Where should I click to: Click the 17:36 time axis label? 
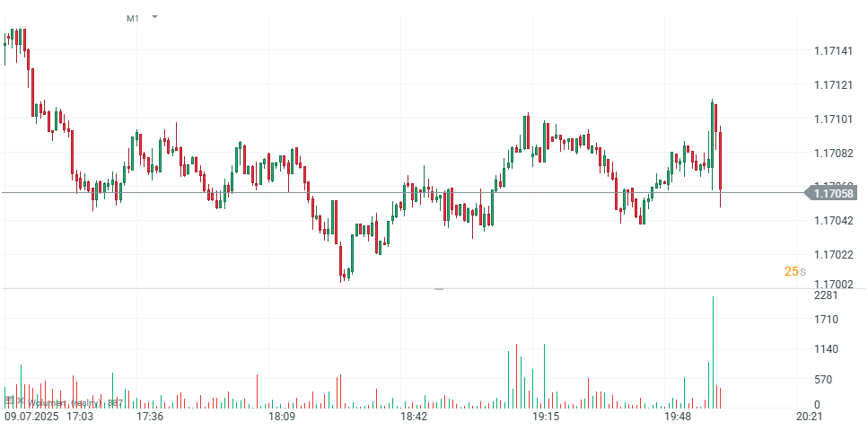click(149, 417)
